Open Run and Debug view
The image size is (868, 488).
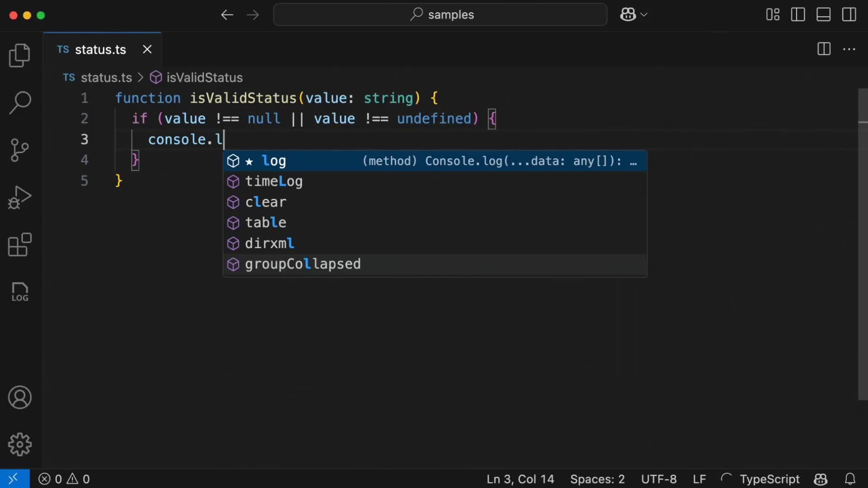point(19,197)
